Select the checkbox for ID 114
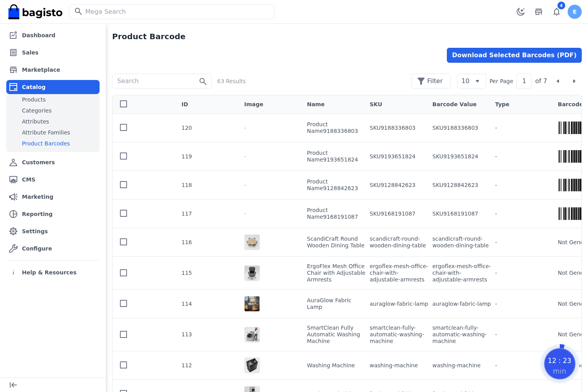 pos(123,303)
